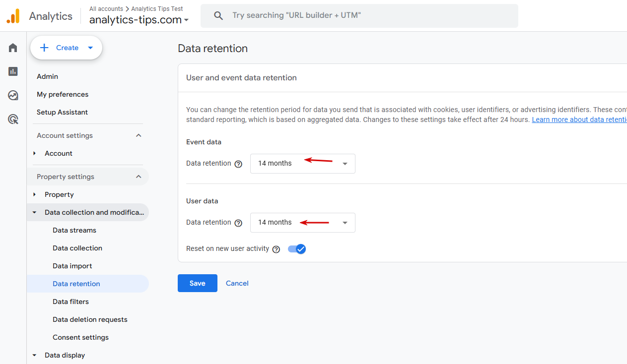Viewport: 627px width, 364px height.
Task: Click the Cancel link
Action: 237,283
